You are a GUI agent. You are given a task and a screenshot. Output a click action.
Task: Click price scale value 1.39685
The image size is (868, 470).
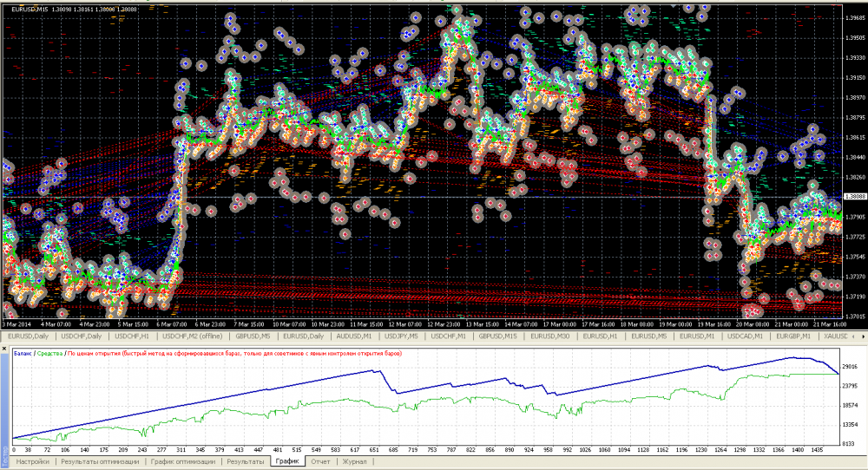[855, 18]
